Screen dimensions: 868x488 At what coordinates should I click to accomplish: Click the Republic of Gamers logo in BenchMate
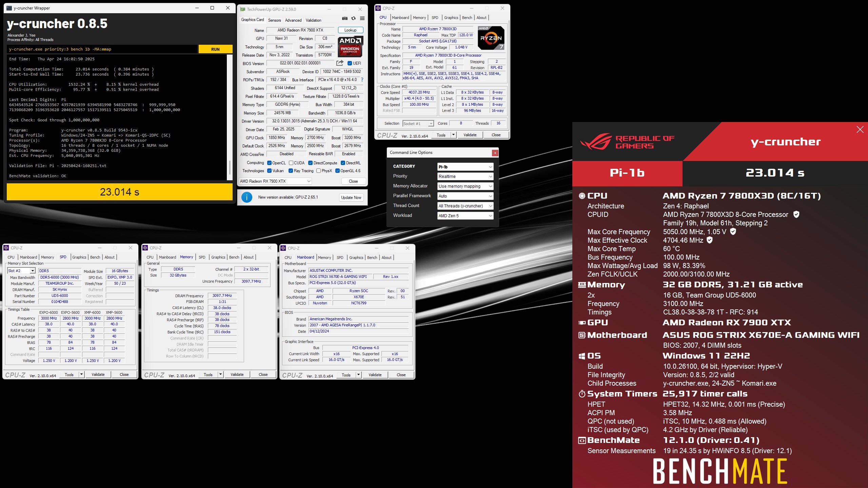tap(627, 141)
